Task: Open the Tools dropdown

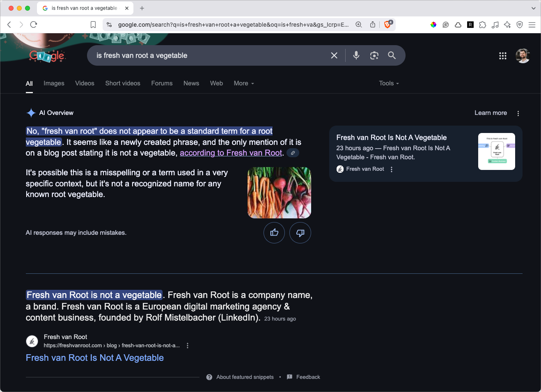Action: 389,83
